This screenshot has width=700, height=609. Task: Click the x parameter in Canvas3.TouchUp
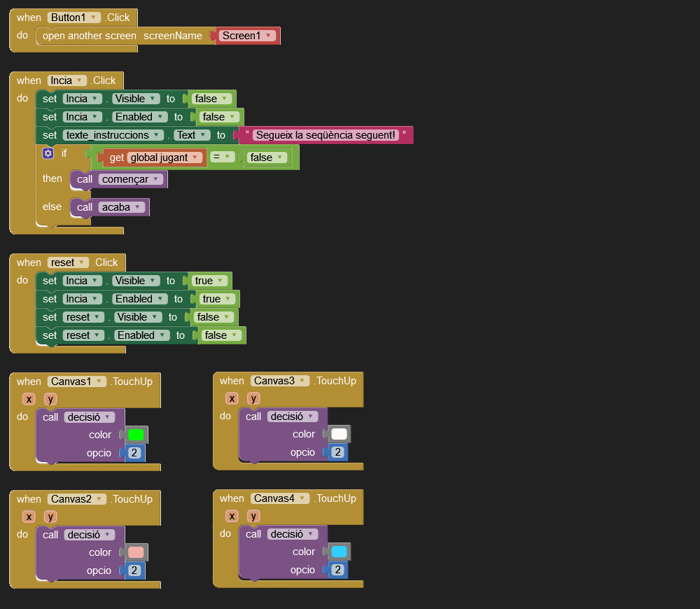click(x=232, y=398)
